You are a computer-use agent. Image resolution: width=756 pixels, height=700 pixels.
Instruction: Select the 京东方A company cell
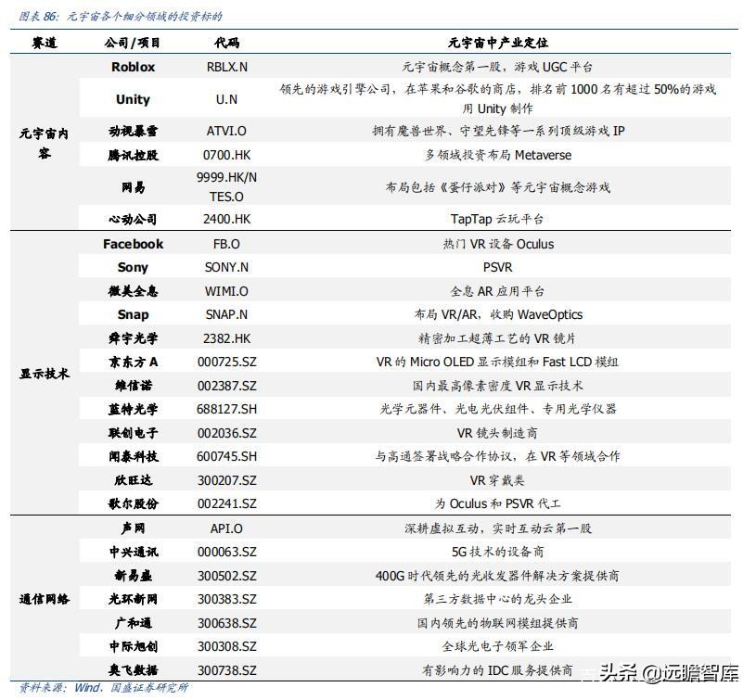(133, 362)
